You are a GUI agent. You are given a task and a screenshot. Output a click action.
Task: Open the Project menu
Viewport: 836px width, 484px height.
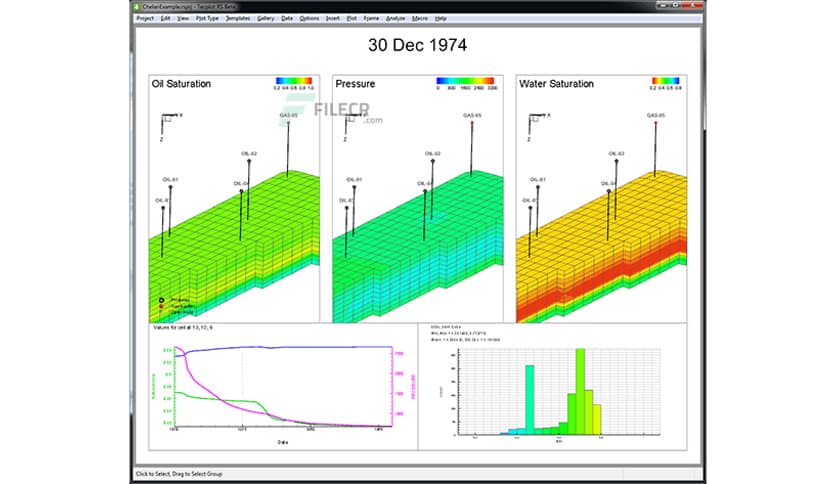(x=145, y=18)
